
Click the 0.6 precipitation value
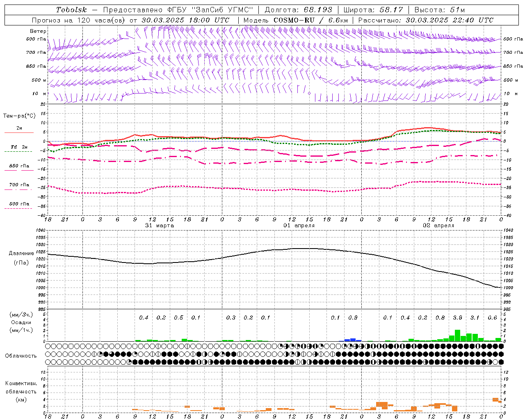(492, 318)
